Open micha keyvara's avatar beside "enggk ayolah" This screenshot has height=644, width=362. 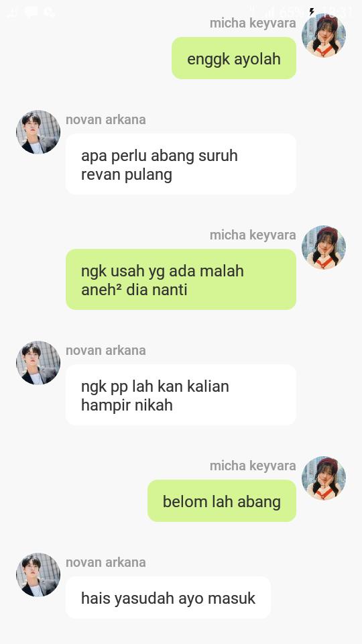tap(324, 36)
